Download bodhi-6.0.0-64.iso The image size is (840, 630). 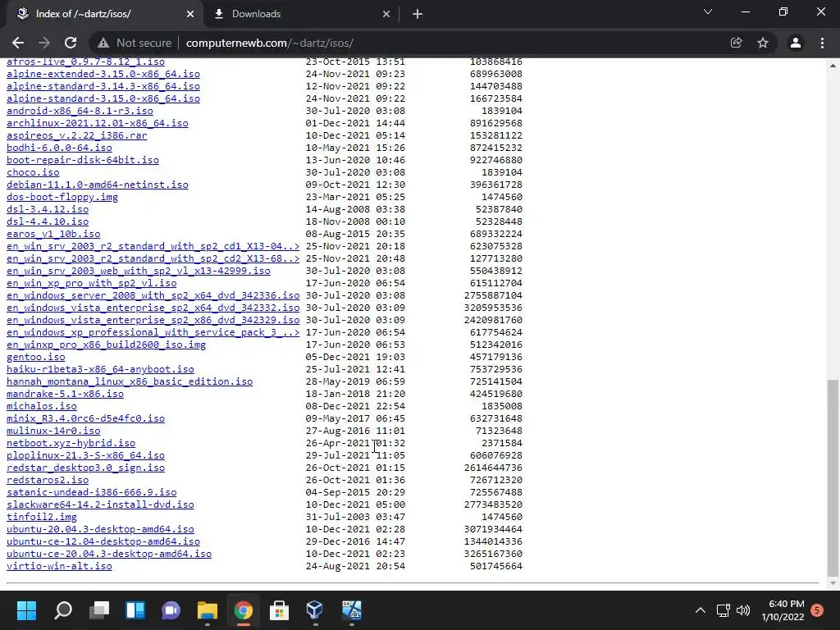click(59, 148)
